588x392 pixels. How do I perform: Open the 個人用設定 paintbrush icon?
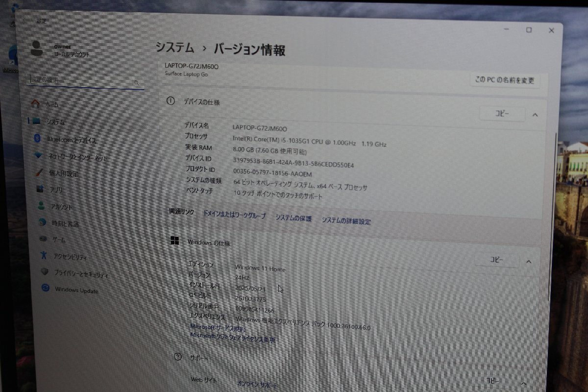click(40, 172)
